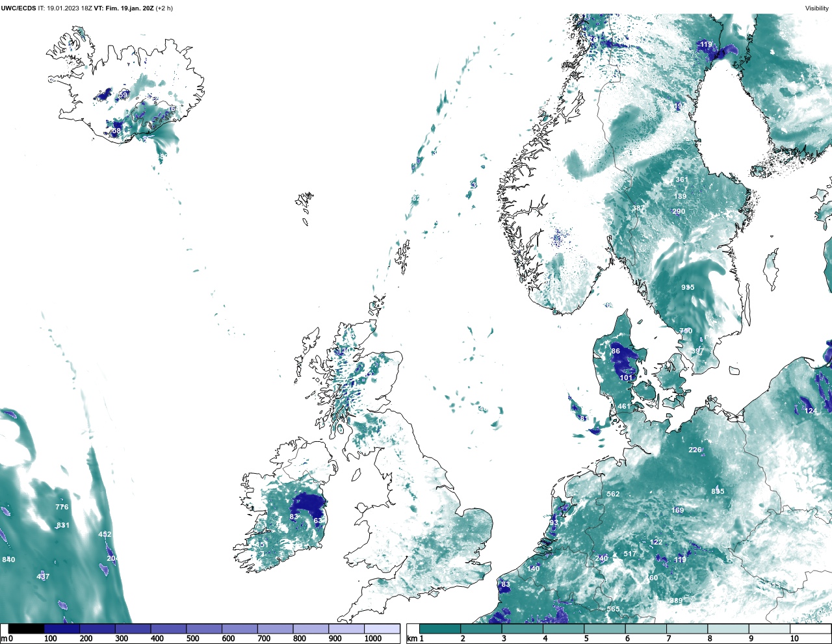Choose the 500–600 m legend color segment

click(x=204, y=628)
